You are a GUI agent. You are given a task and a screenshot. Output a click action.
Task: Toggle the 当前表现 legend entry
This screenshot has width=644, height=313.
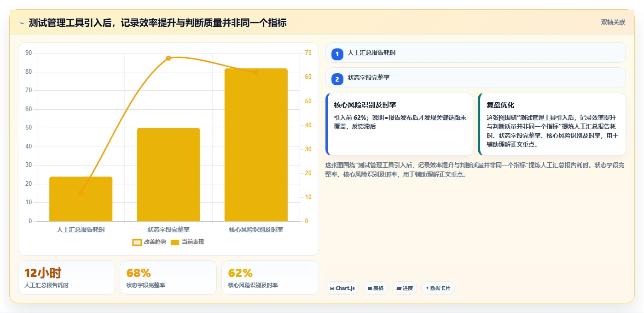pos(187,242)
